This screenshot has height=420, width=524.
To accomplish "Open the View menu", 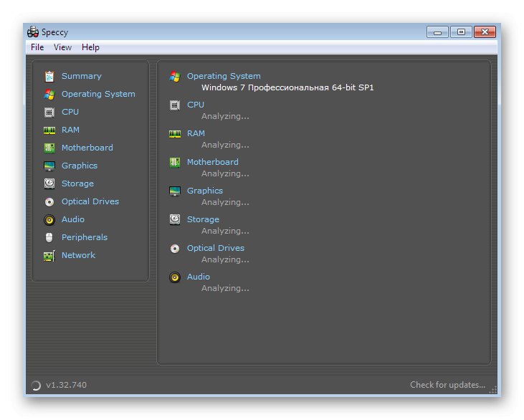I will tap(63, 47).
